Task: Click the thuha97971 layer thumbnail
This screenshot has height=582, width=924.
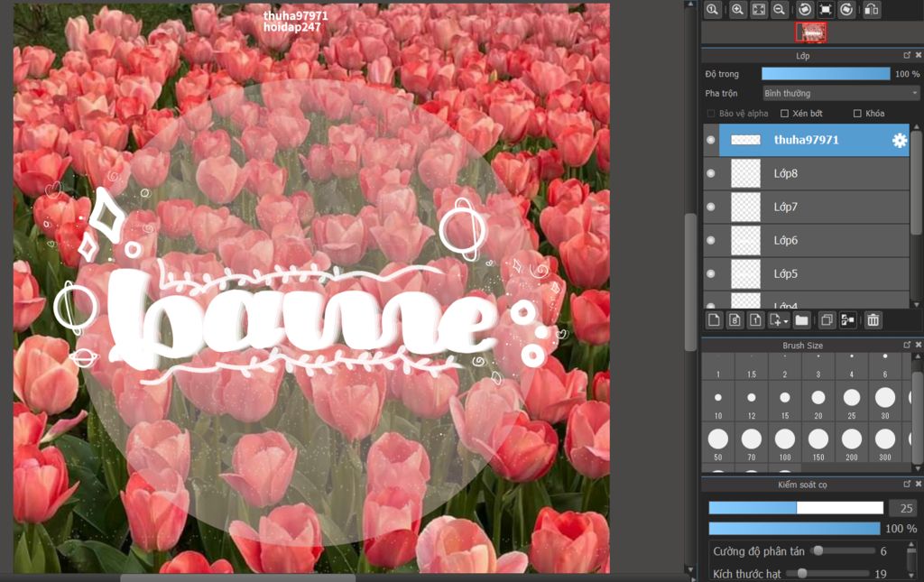Action: pos(745,140)
